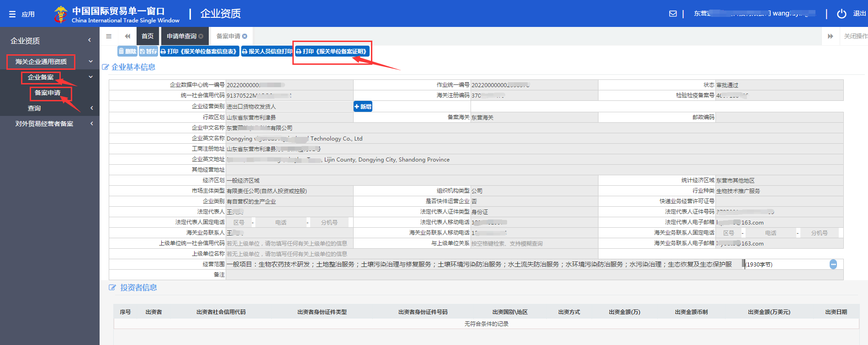This screenshot has width=868, height=345.
Task: Click the chevron next to 海关企业通用资质
Action: click(x=90, y=62)
